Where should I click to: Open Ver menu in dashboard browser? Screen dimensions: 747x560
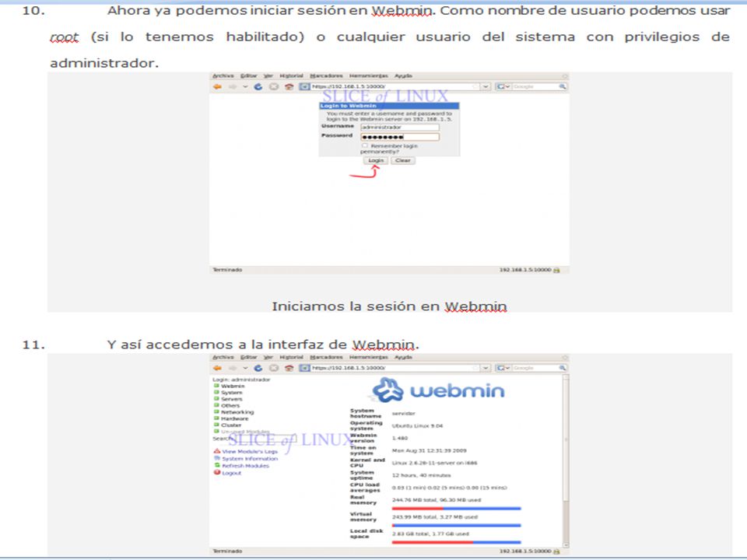point(268,357)
